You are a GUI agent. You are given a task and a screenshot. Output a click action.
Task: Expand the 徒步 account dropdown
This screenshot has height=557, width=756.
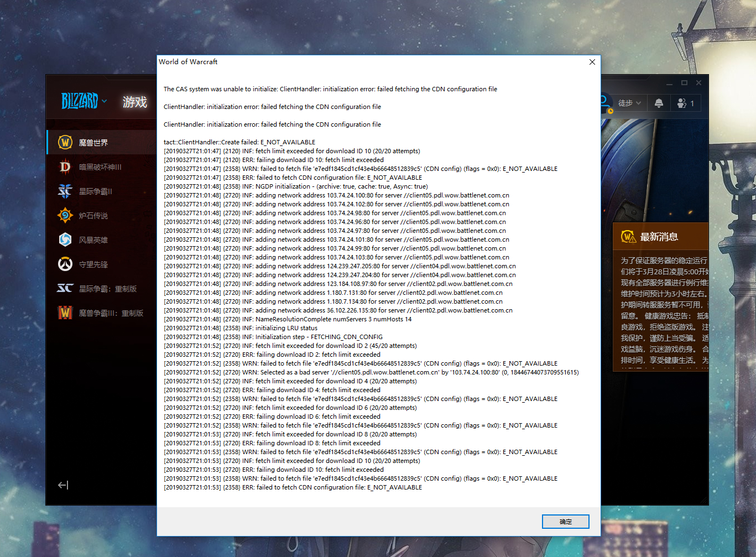629,103
